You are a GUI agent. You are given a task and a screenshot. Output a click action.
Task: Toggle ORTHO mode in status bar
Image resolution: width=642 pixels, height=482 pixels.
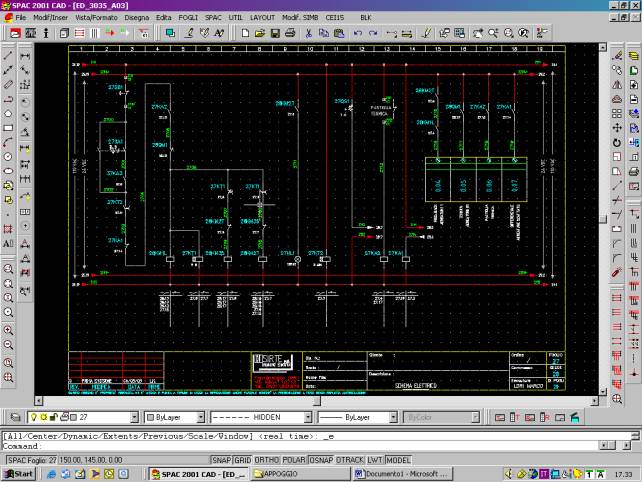[267, 460]
